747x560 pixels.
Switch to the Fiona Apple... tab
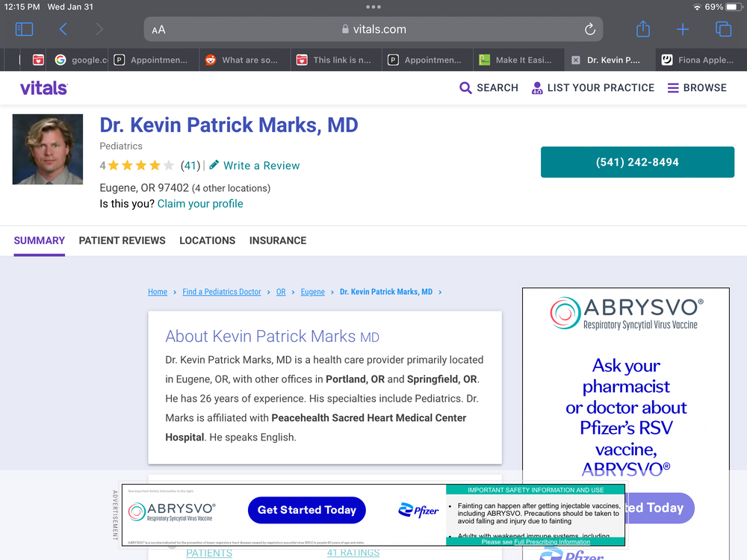click(701, 60)
